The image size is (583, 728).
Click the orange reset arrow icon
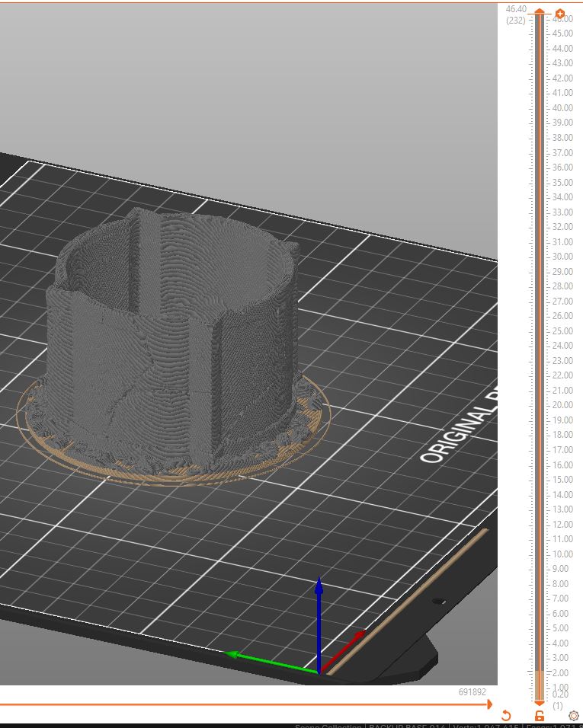506,716
